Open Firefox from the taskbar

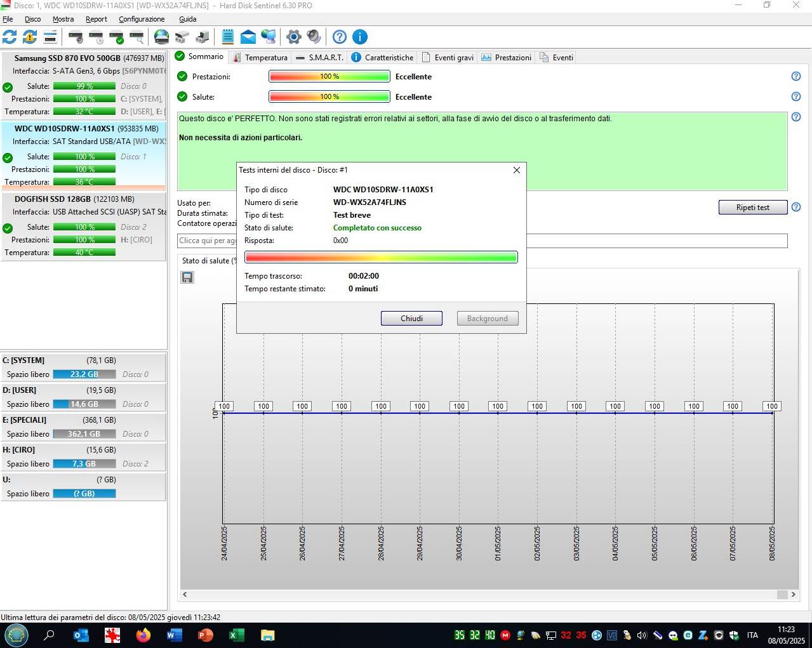click(143, 635)
